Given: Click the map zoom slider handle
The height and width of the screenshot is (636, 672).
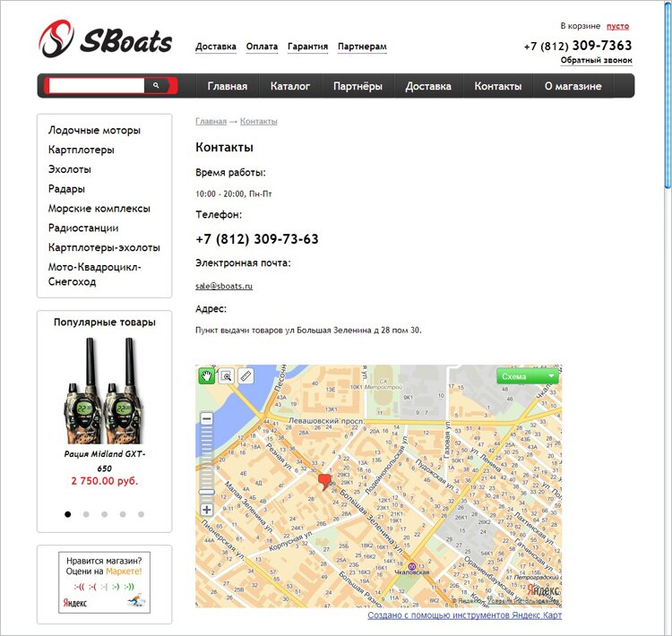Looking at the screenshot, I should click(x=207, y=492).
